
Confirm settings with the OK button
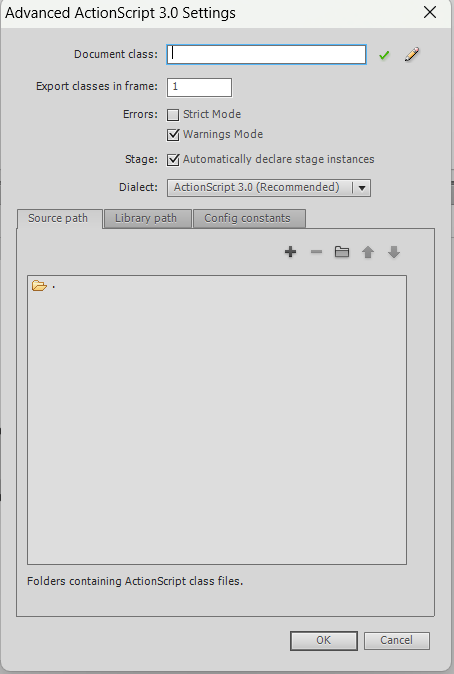pos(324,640)
